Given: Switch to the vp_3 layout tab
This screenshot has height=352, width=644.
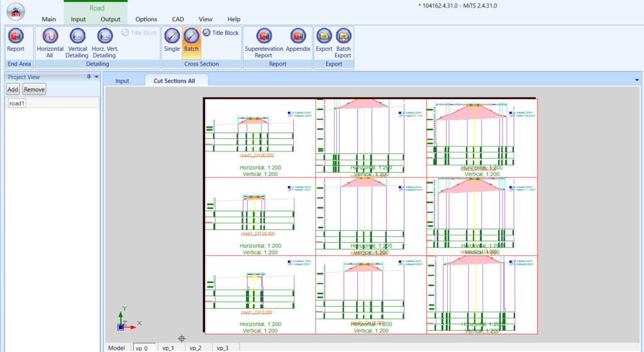Looking at the screenshot, I should (x=223, y=348).
